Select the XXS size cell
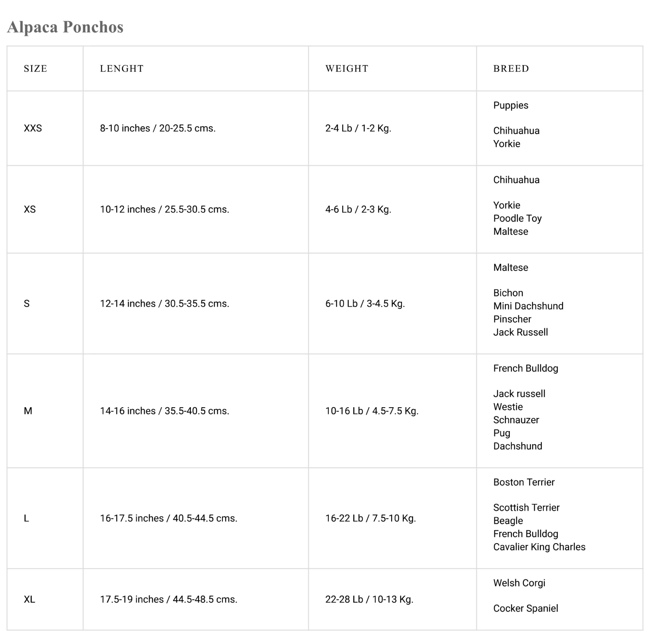649x644 pixels. (x=33, y=128)
